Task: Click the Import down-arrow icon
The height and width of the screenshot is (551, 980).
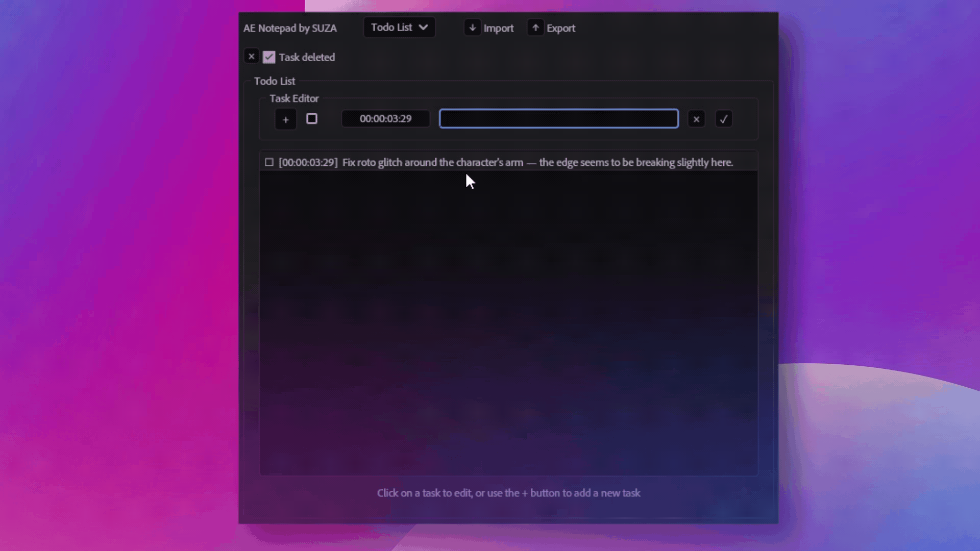Action: pyautogui.click(x=473, y=28)
